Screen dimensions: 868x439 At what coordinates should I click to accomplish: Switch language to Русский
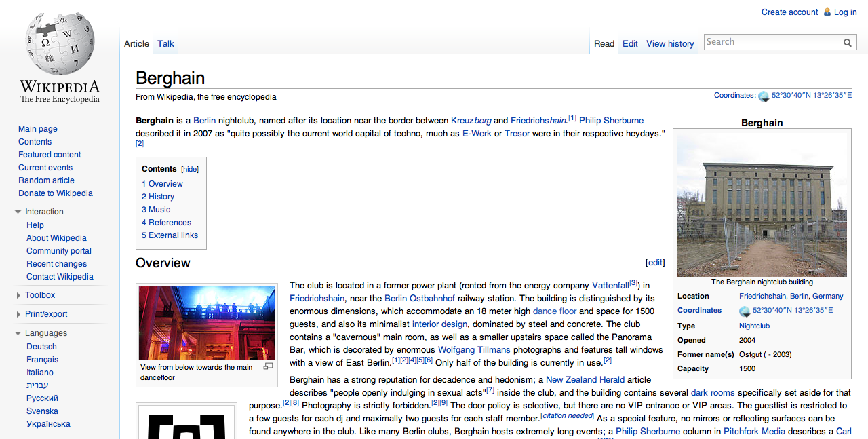(x=42, y=398)
